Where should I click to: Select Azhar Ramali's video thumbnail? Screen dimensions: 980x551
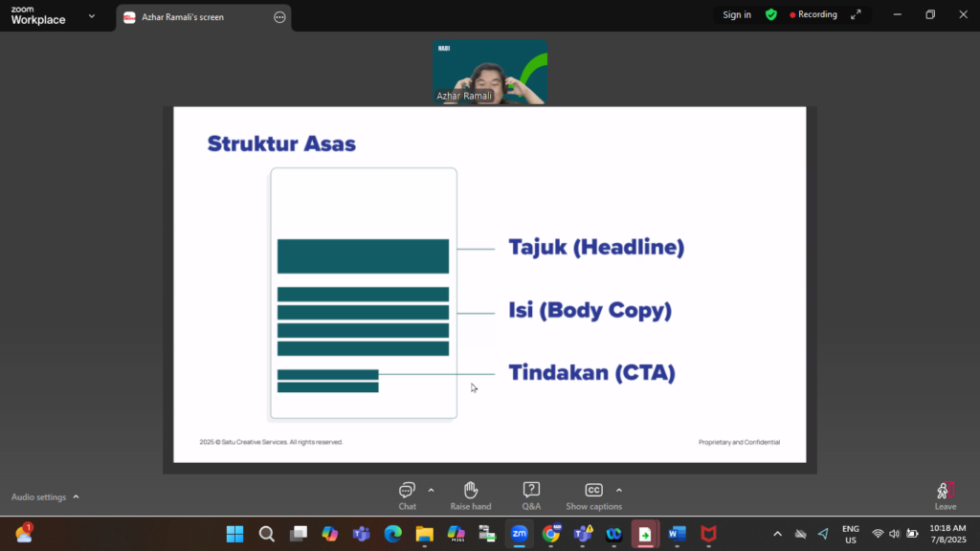[489, 72]
